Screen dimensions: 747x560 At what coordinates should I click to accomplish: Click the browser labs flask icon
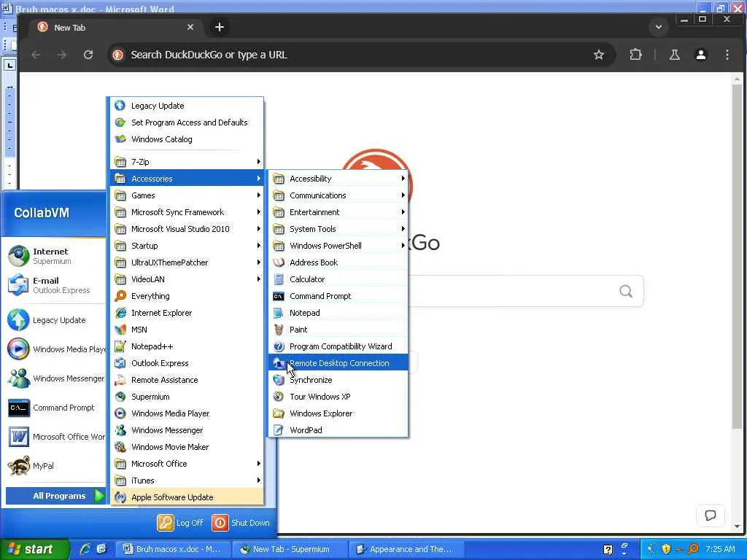[x=675, y=55]
